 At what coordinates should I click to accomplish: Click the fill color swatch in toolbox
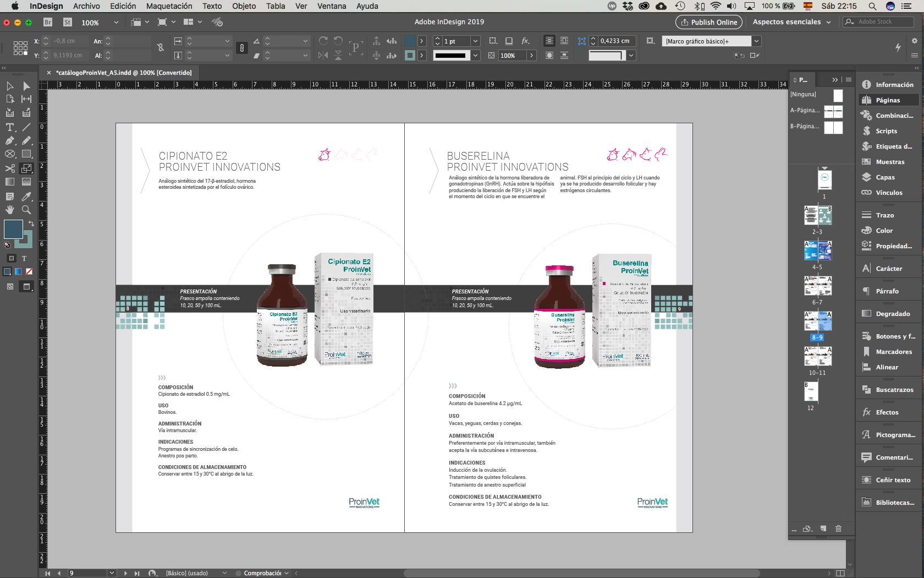(12, 230)
